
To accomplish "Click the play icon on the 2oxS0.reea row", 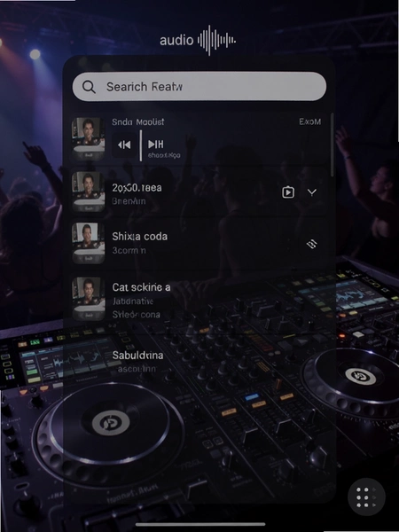I will [288, 192].
